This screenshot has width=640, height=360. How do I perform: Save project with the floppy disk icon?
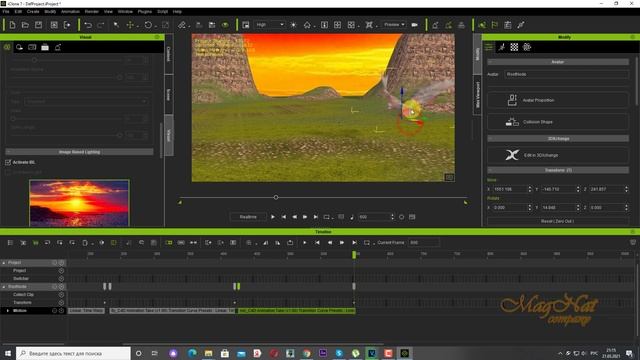(38, 25)
